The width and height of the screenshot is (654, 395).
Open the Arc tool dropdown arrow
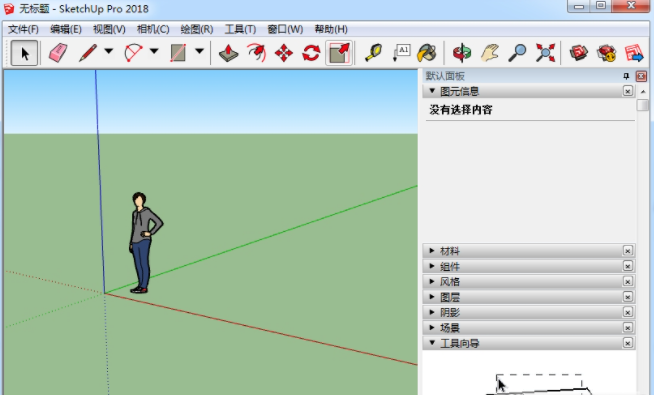pyautogui.click(x=154, y=51)
